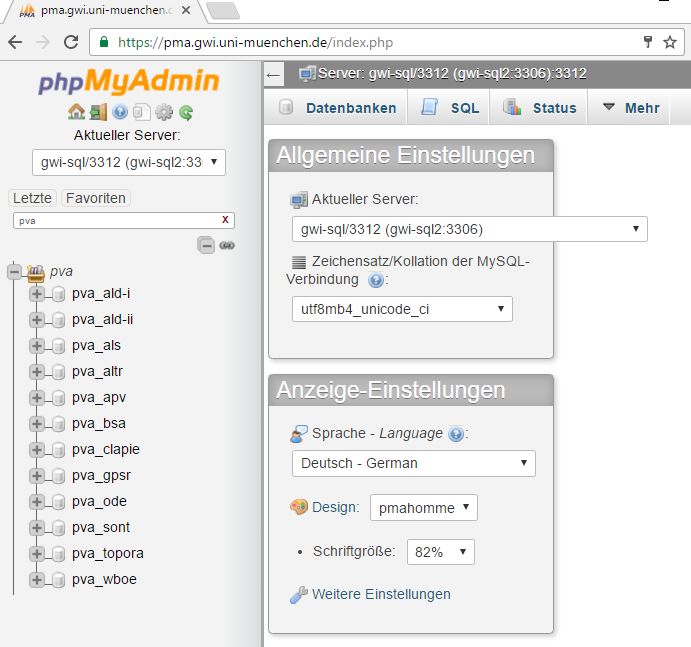Click the phpMyAdmin home icon
The width and height of the screenshot is (691, 647).
coord(76,112)
